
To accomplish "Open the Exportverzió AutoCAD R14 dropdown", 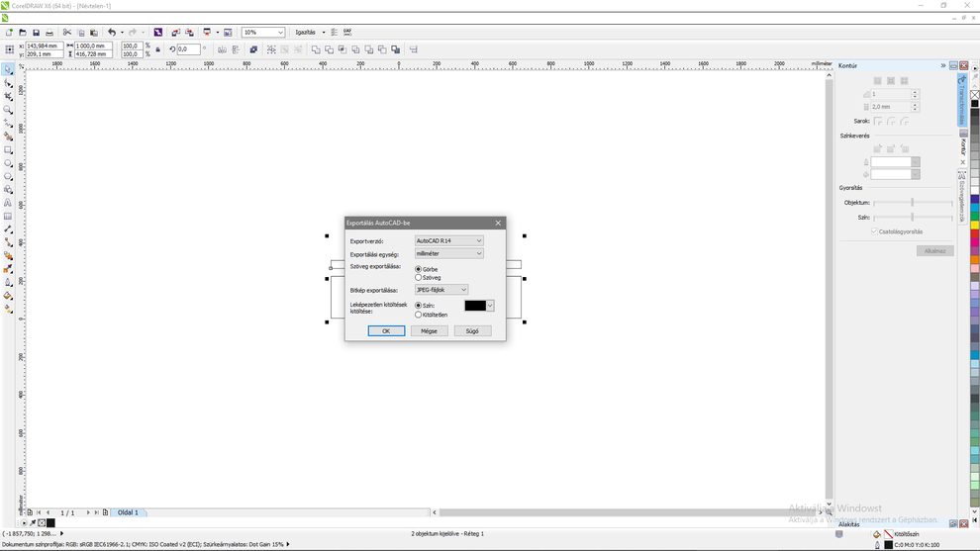I will [448, 240].
